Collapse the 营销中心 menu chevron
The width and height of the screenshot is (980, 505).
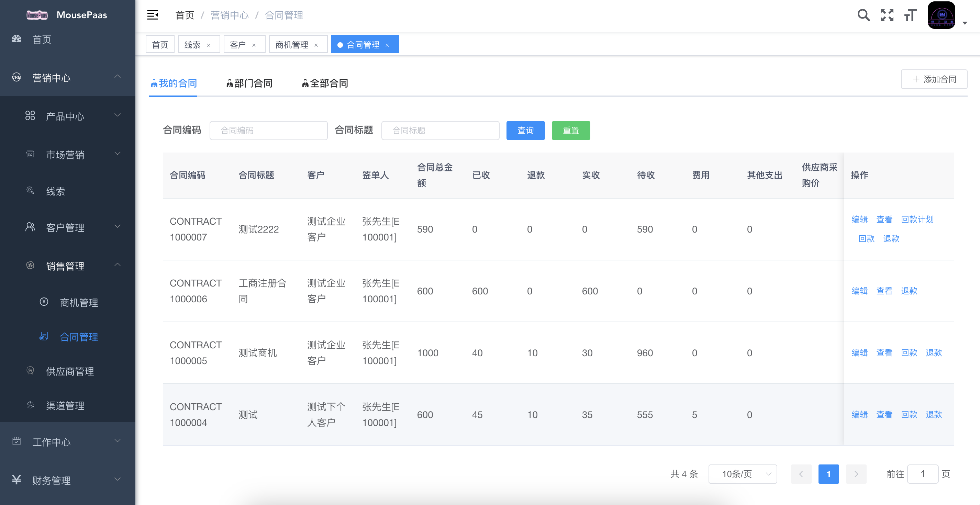(x=118, y=76)
